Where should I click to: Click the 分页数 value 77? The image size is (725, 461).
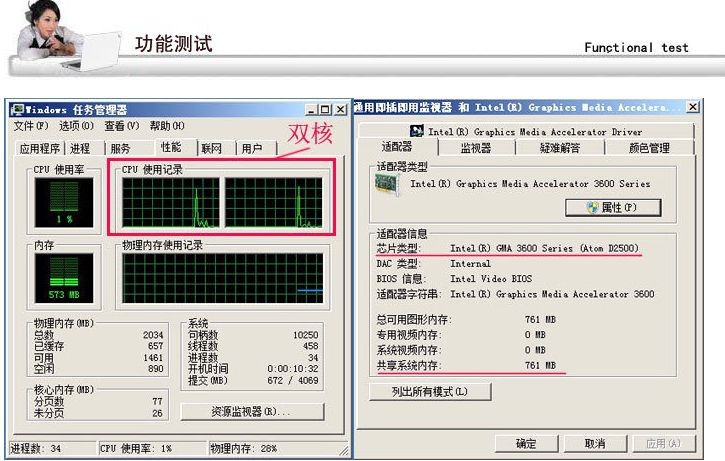pyautogui.click(x=158, y=401)
